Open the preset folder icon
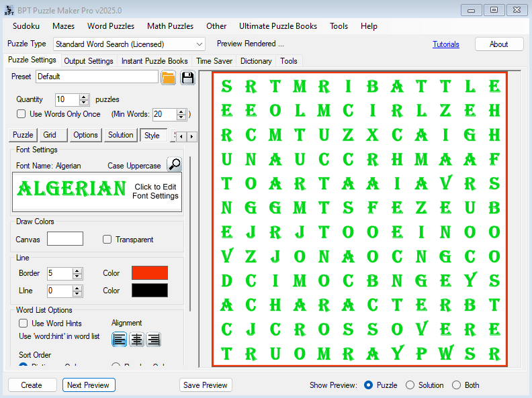Viewport: 532px width, 398px height. coord(168,77)
